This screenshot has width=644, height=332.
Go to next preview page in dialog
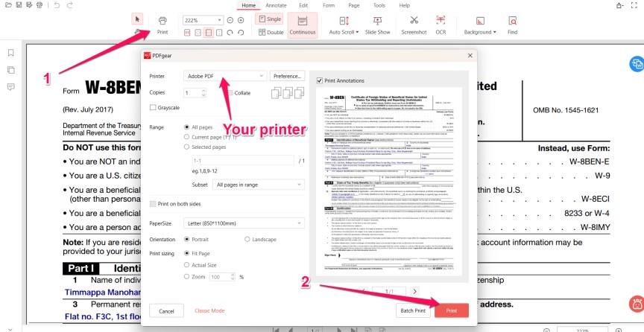click(x=414, y=291)
